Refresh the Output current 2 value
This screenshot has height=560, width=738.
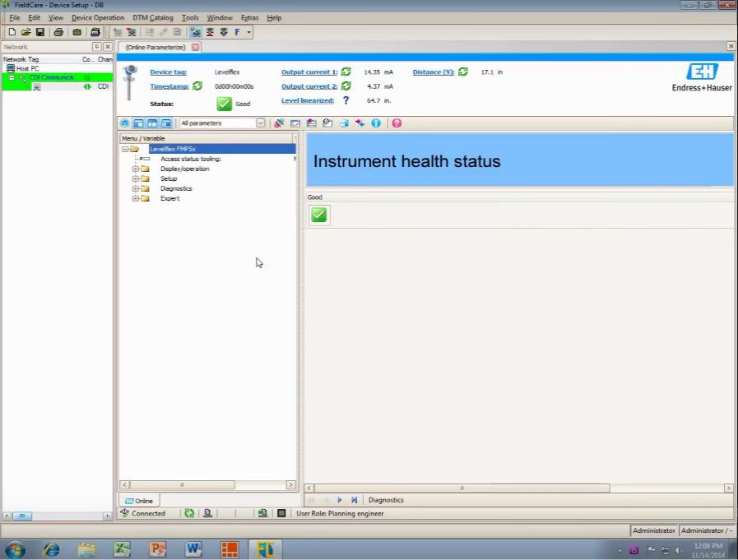346,86
